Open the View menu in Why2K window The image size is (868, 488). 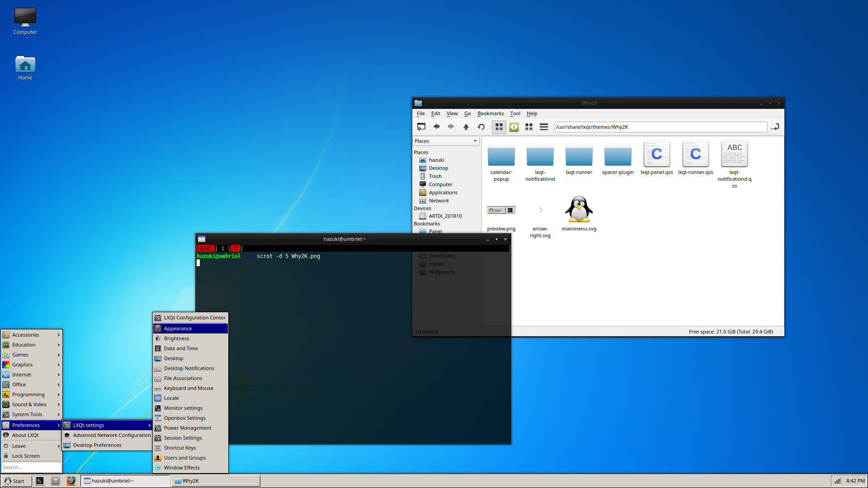(x=452, y=113)
